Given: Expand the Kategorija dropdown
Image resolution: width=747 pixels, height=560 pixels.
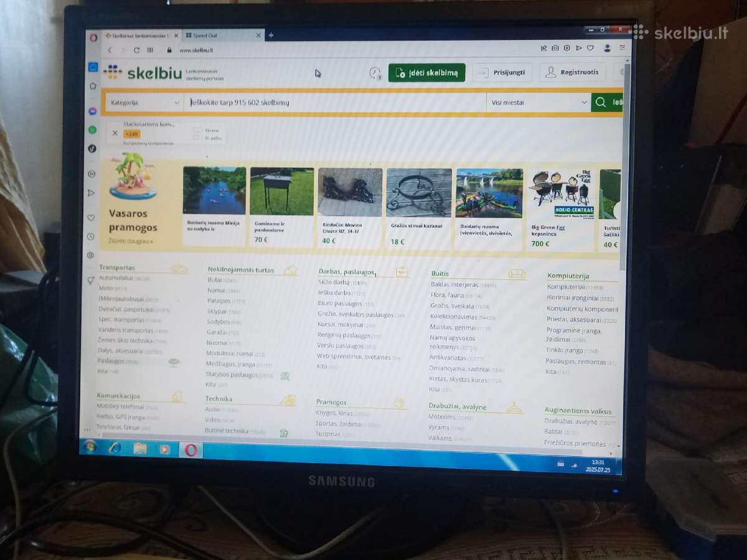Looking at the screenshot, I should tap(144, 103).
